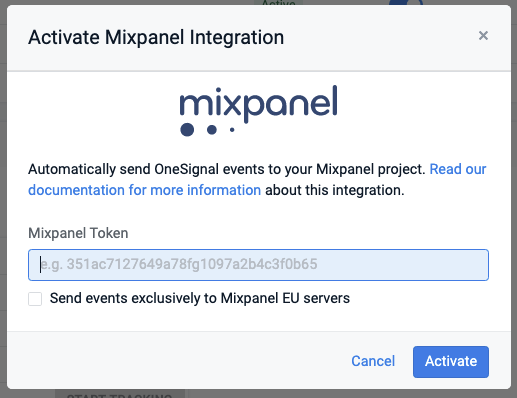Click the Activate Mixpanel Integration title

click(156, 37)
